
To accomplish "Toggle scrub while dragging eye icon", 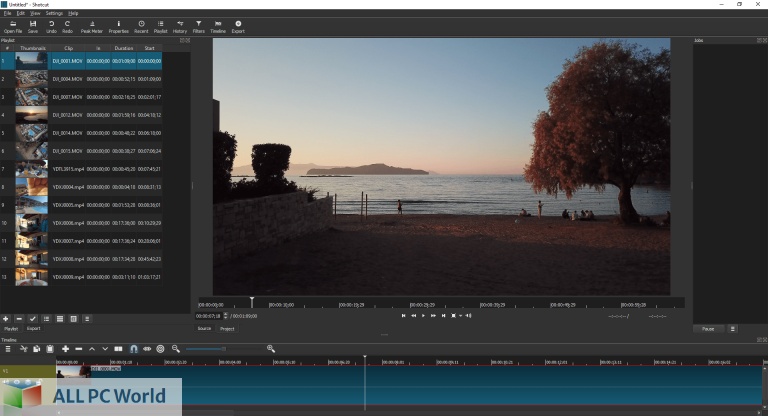I will [147, 349].
